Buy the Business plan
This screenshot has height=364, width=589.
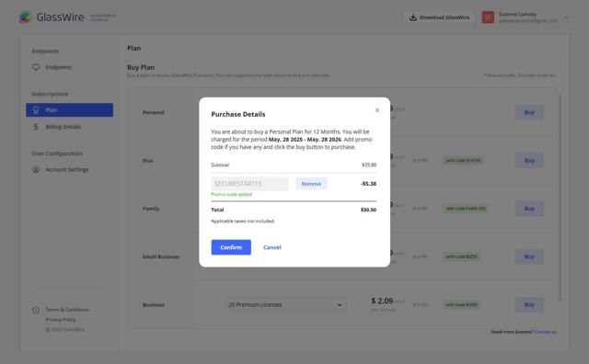(529, 304)
